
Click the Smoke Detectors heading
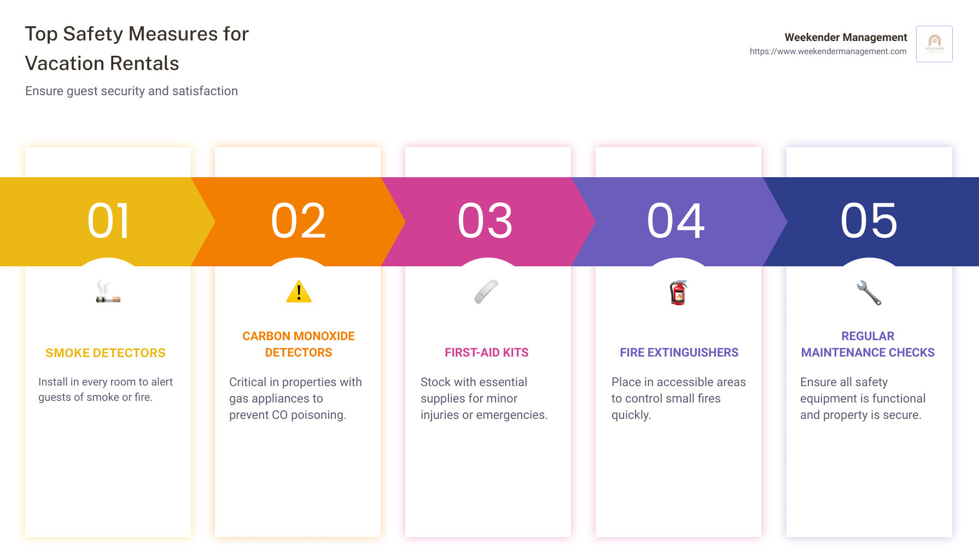(106, 353)
